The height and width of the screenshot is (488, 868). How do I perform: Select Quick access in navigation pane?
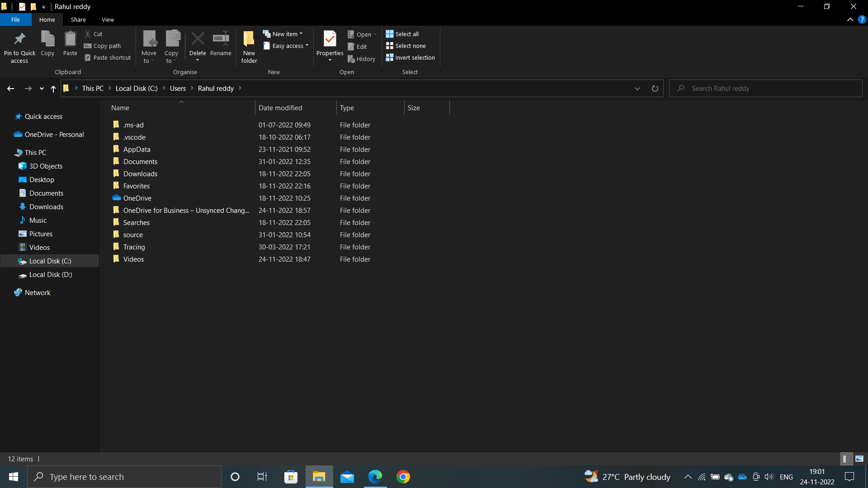(43, 117)
